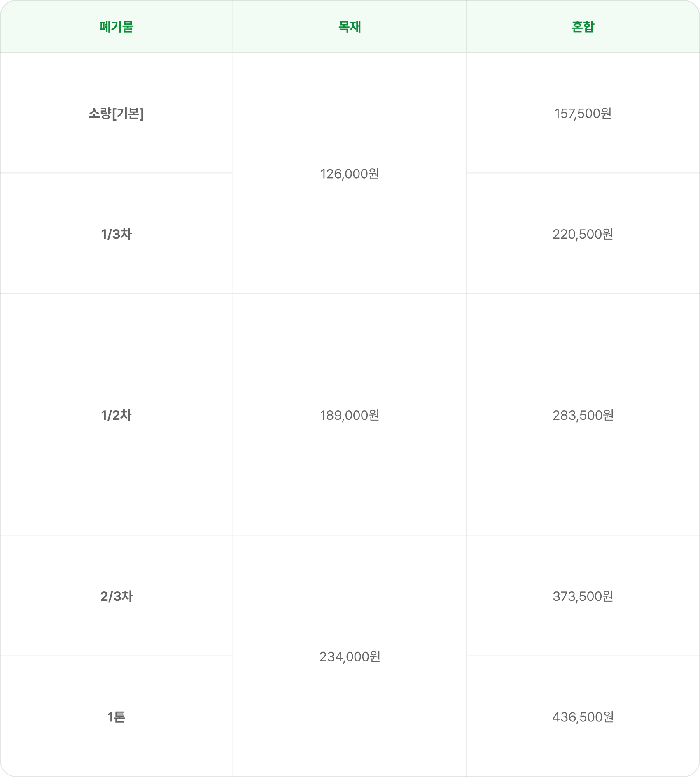The height and width of the screenshot is (777, 700).
Task: Click the 157,500원 price cell
Action: [583, 113]
